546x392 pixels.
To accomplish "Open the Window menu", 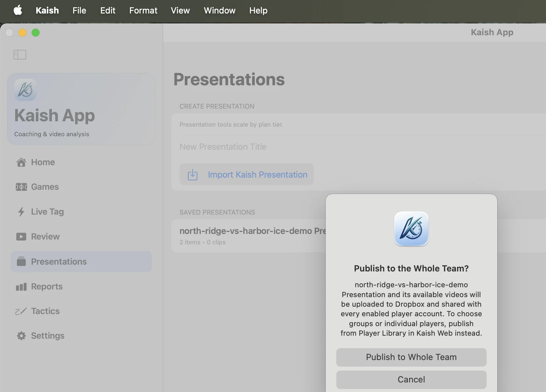I will pyautogui.click(x=220, y=11).
